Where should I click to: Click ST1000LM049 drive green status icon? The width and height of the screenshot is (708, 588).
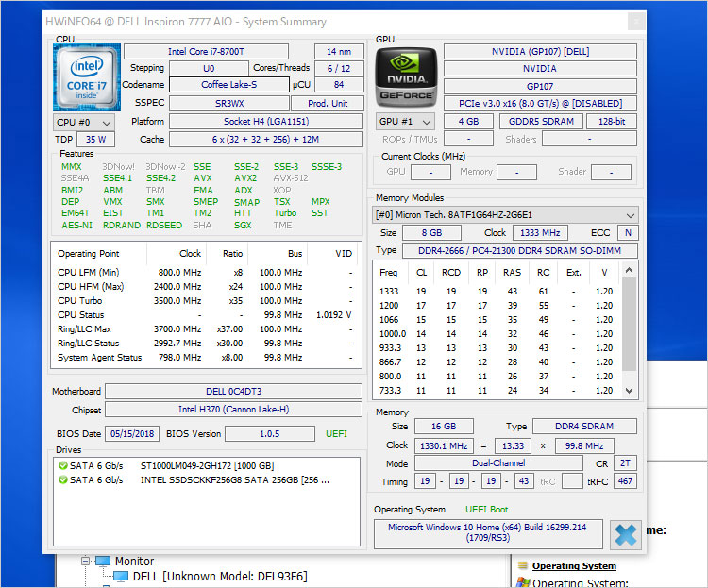[x=62, y=465]
